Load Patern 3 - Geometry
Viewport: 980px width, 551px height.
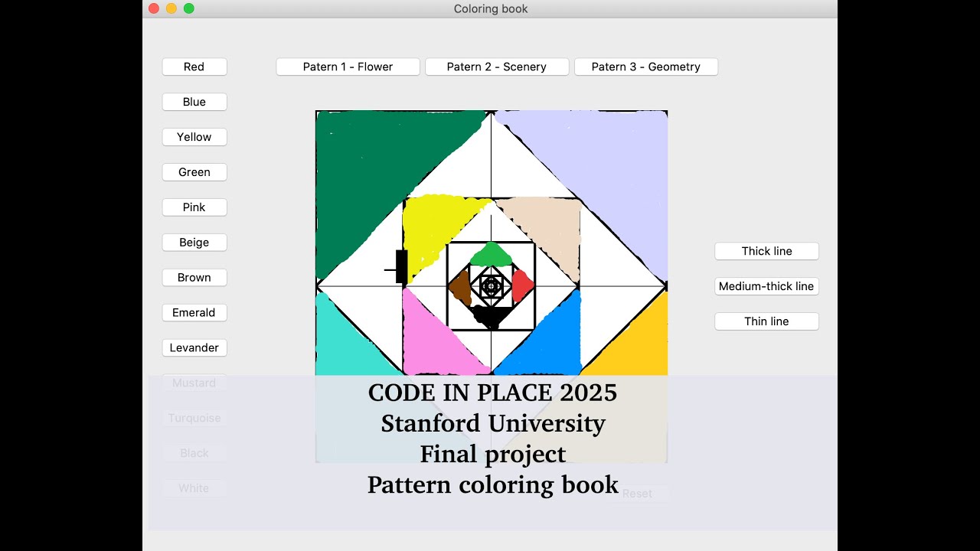pyautogui.click(x=646, y=67)
